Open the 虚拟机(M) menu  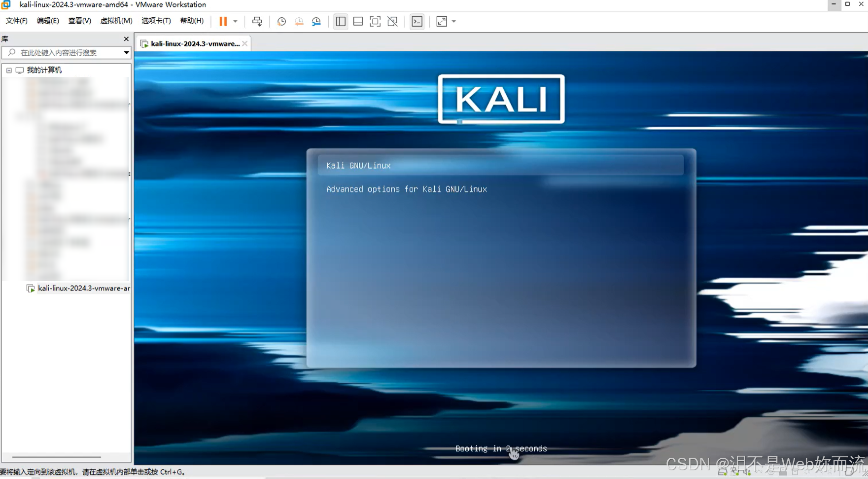(x=116, y=21)
